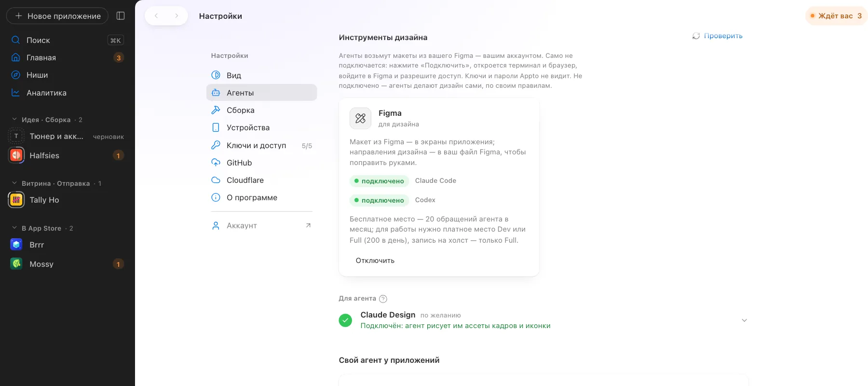Go back with the left arrow
Screen dimensions: 868x386
click(156, 16)
